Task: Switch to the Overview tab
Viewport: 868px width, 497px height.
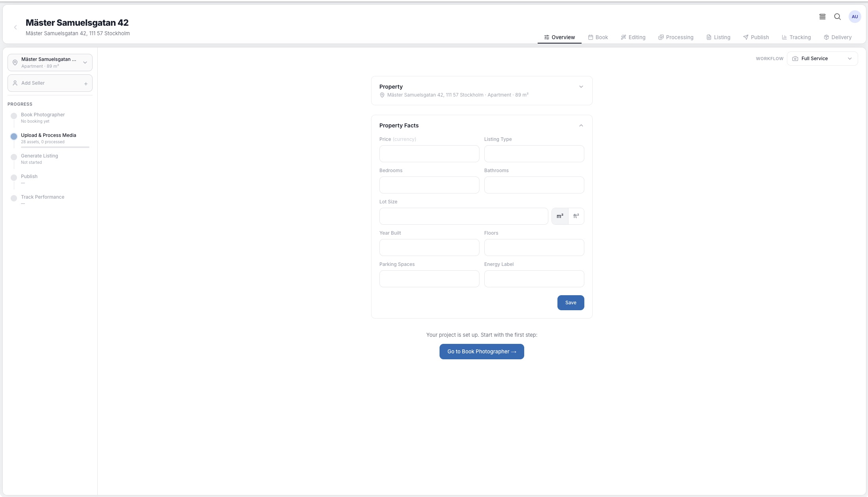Action: click(x=559, y=37)
